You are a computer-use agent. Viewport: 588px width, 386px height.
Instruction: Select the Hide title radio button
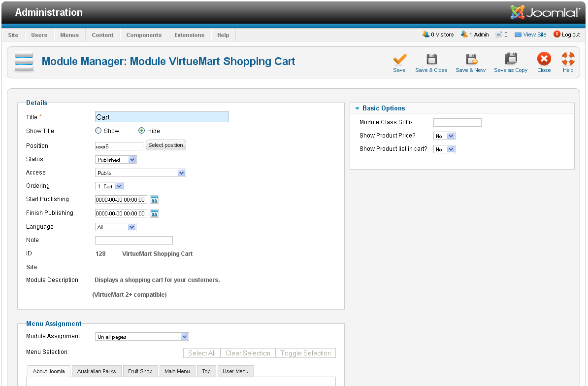tap(142, 131)
